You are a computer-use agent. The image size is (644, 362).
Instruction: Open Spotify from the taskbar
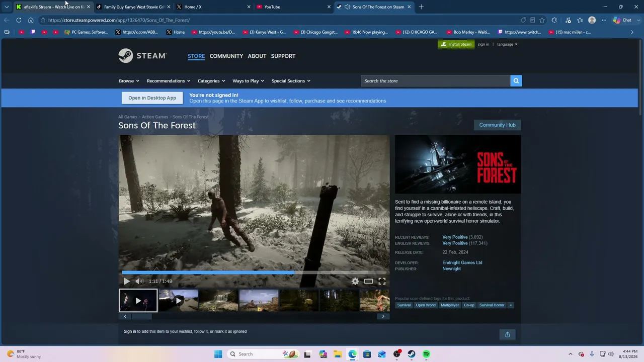pyautogui.click(x=427, y=354)
